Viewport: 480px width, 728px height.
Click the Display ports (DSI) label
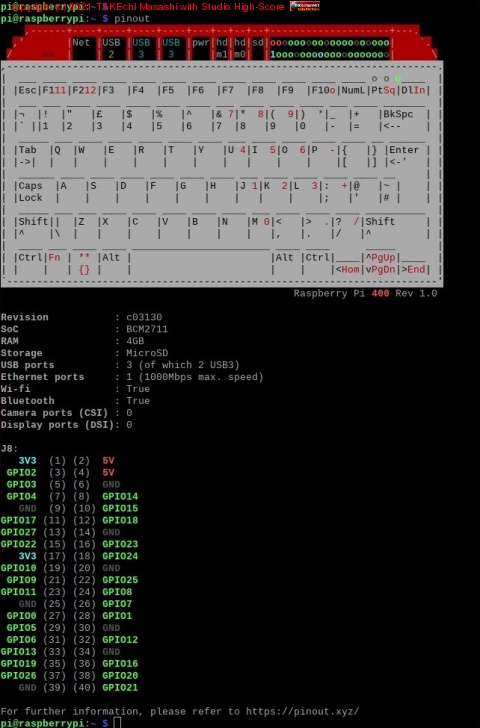(x=57, y=425)
